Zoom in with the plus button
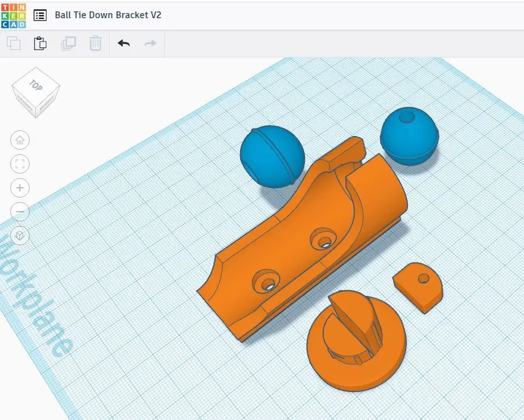Viewport: 524px width, 420px height. [20, 188]
